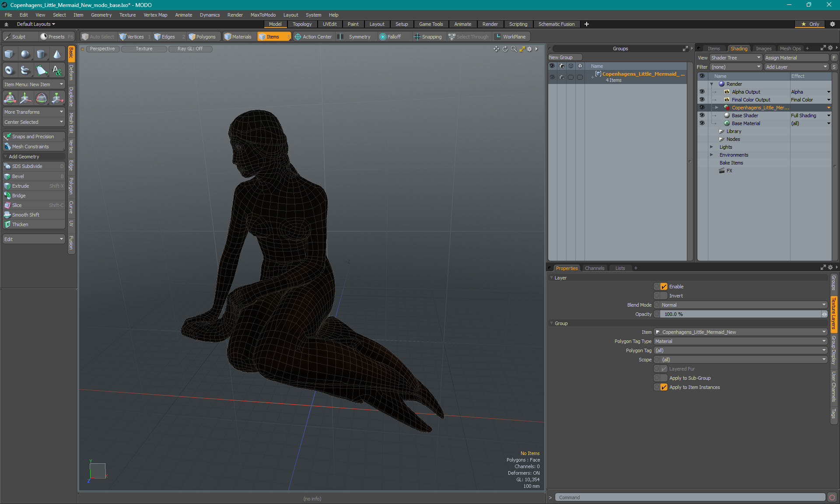Open the Geometry menu
Viewport: 840px width, 504px height.
pos(101,15)
